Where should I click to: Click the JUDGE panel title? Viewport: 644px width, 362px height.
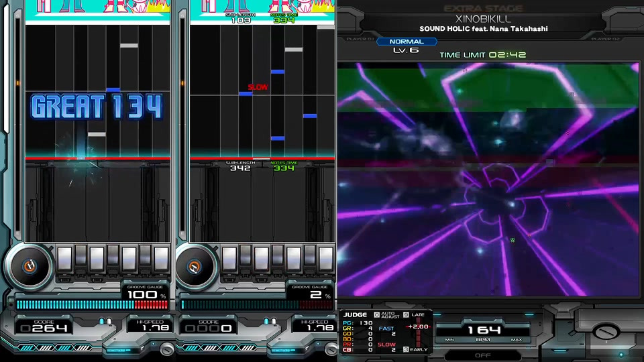point(355,315)
